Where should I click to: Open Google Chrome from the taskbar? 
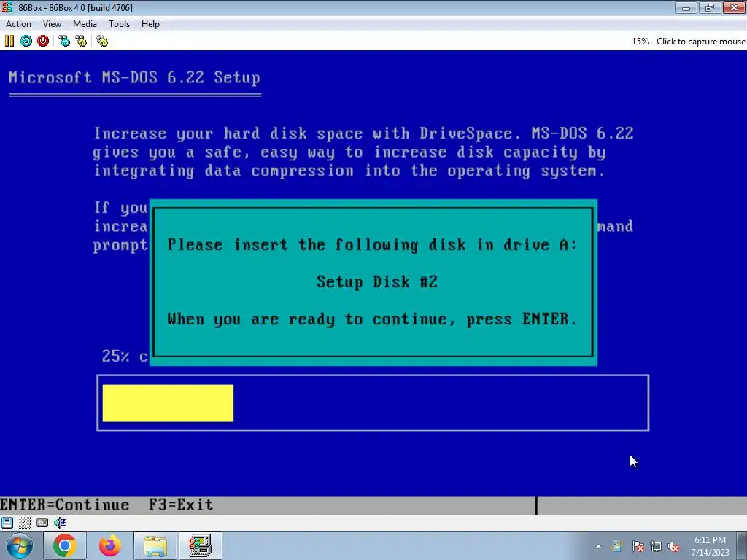click(x=65, y=545)
